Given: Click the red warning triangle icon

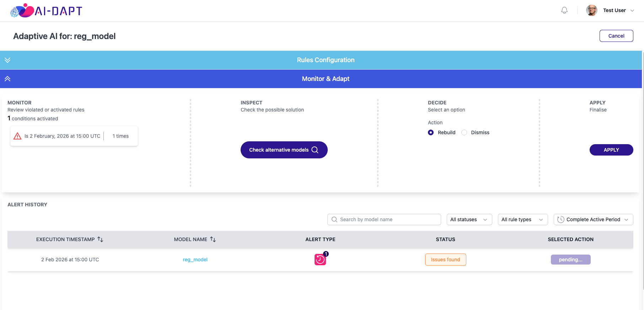Looking at the screenshot, I should coord(17,136).
